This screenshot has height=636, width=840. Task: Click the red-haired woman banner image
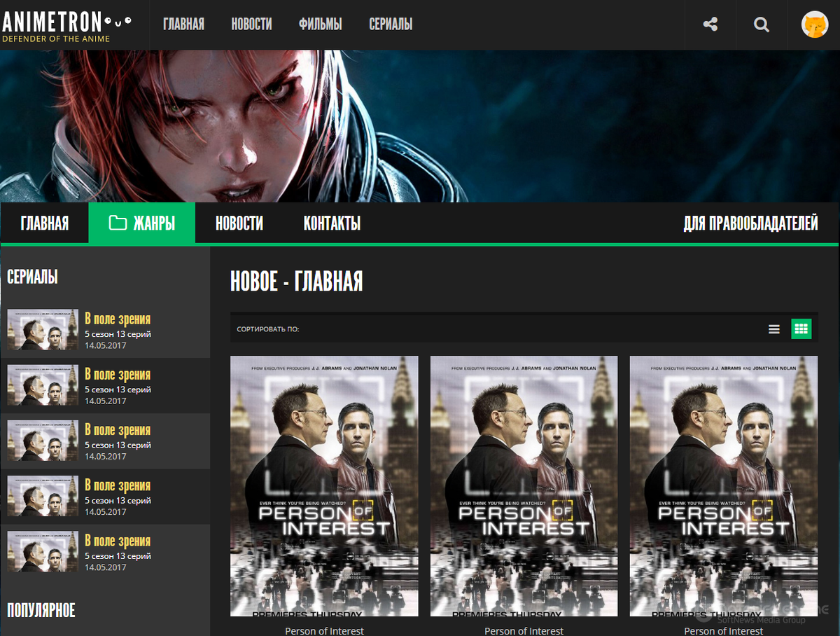[420, 126]
